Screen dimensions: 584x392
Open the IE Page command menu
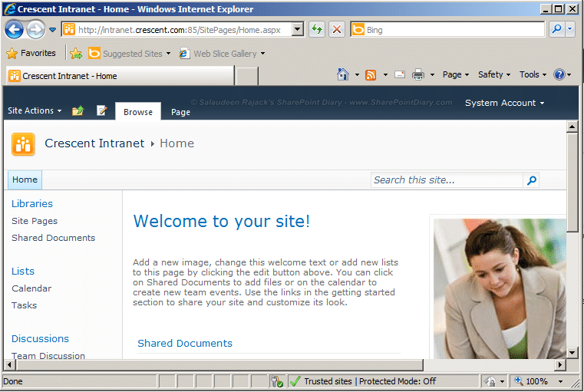[456, 75]
